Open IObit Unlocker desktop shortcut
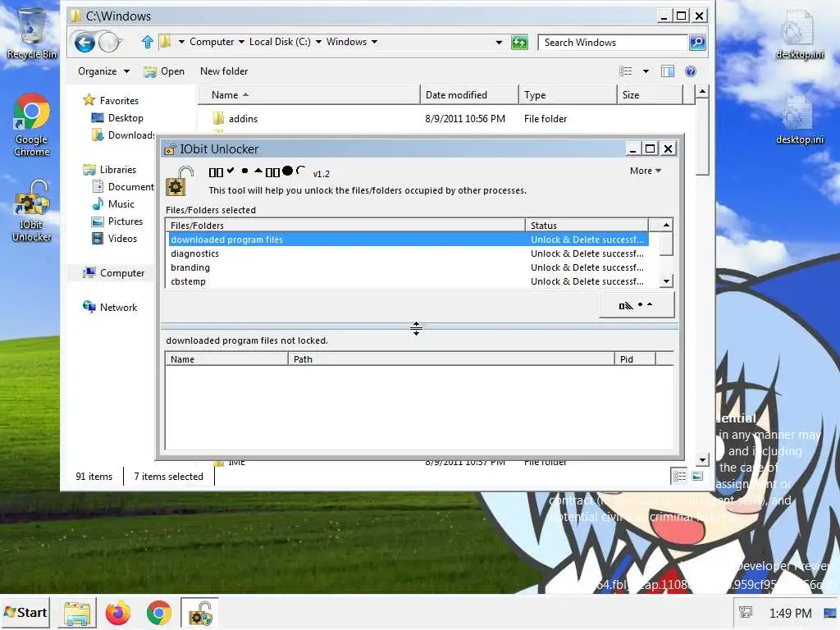840x630 pixels. click(32, 211)
